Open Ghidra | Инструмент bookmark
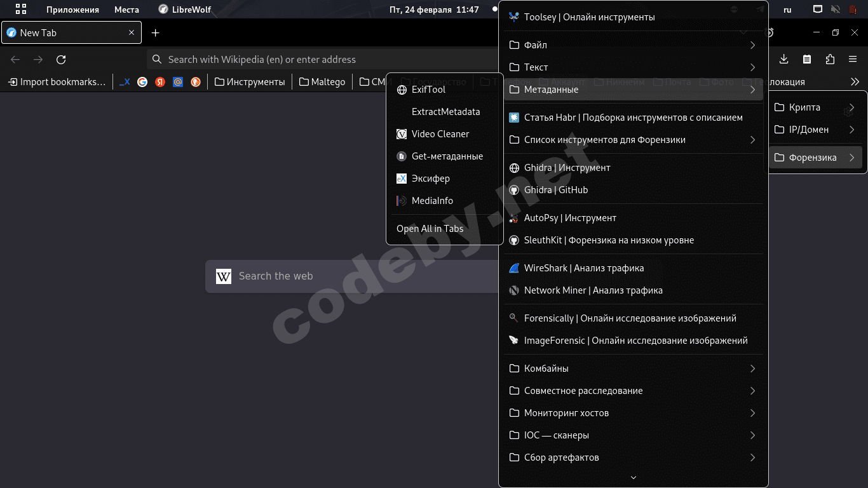This screenshot has height=488, width=868. (634, 168)
